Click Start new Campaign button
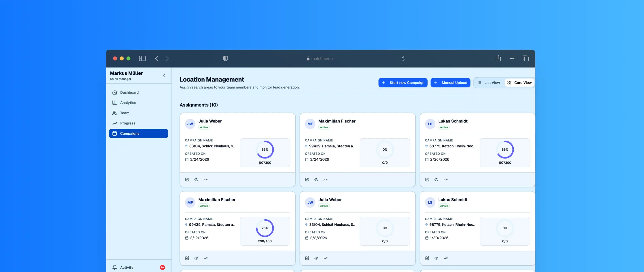The width and height of the screenshot is (644, 272). (403, 83)
